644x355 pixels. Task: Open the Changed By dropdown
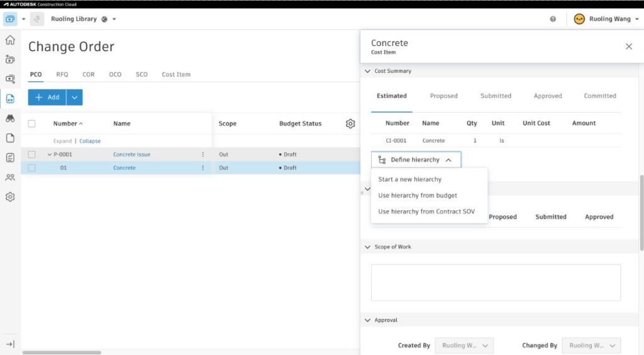[591, 346]
